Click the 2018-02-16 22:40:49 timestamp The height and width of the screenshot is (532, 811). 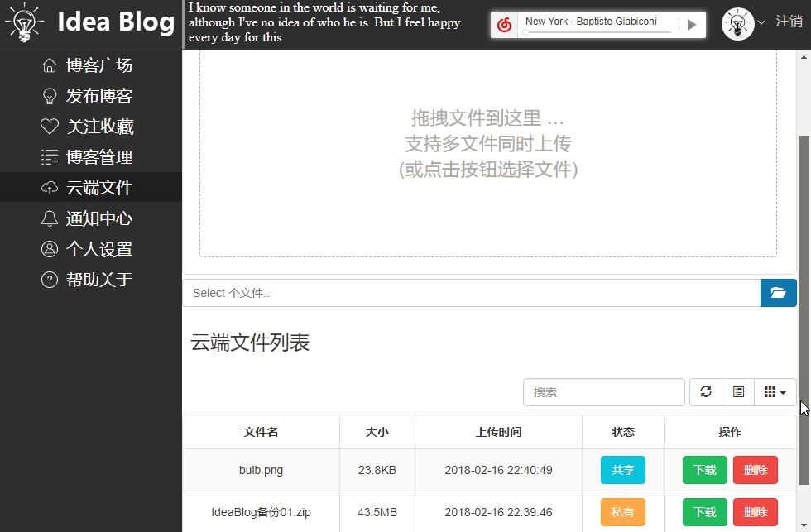pos(498,470)
